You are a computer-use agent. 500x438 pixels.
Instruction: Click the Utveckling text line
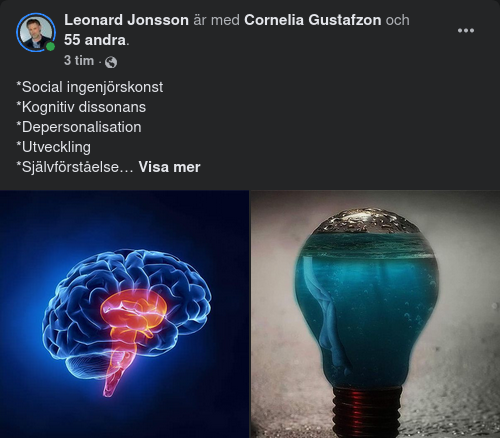click(x=53, y=147)
